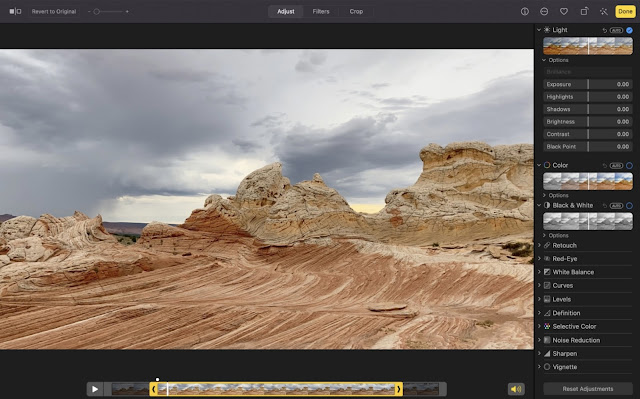Favorite the video with the heart icon

[x=564, y=11]
